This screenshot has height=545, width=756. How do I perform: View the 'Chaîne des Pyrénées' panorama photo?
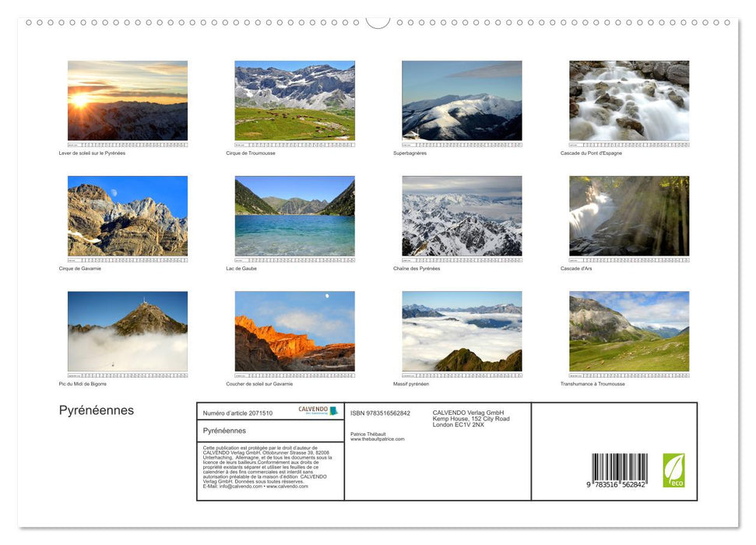coord(461,216)
